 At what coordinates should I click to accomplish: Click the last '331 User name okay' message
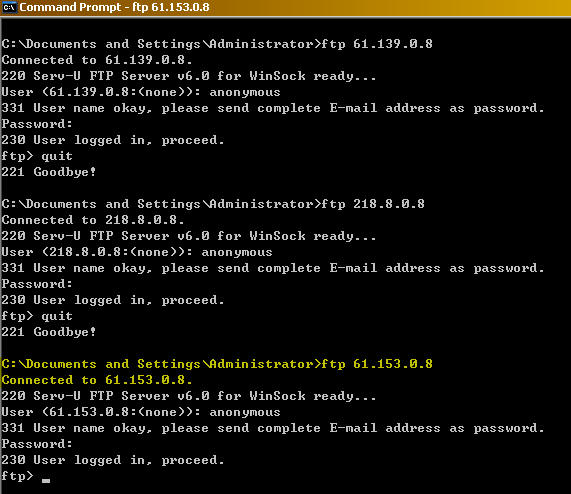tap(273, 428)
